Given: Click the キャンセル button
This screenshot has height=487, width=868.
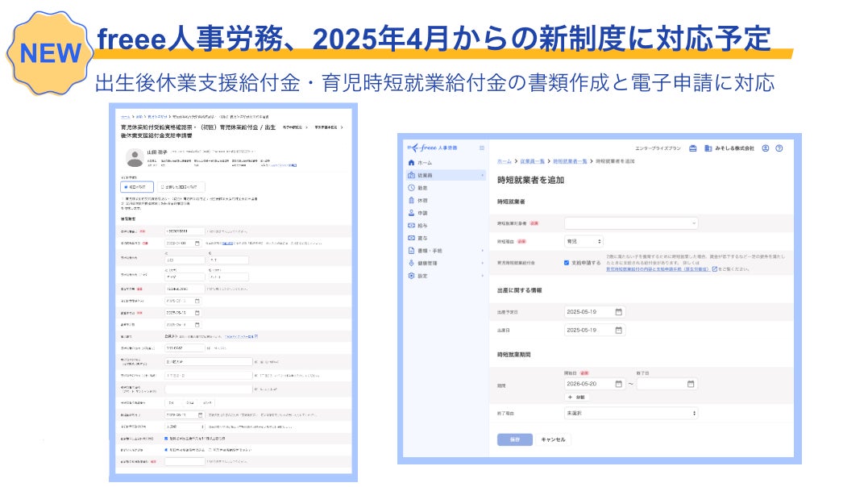Looking at the screenshot, I should (x=553, y=439).
